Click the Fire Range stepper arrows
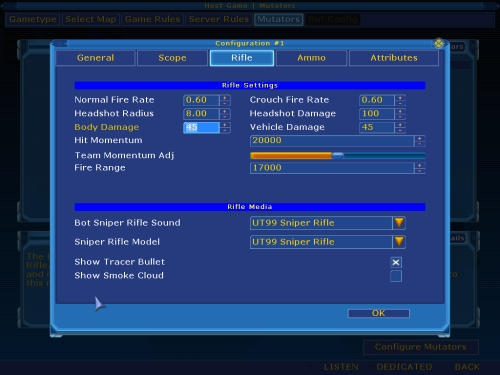Screen dimensions: 500x375 tap(420, 168)
